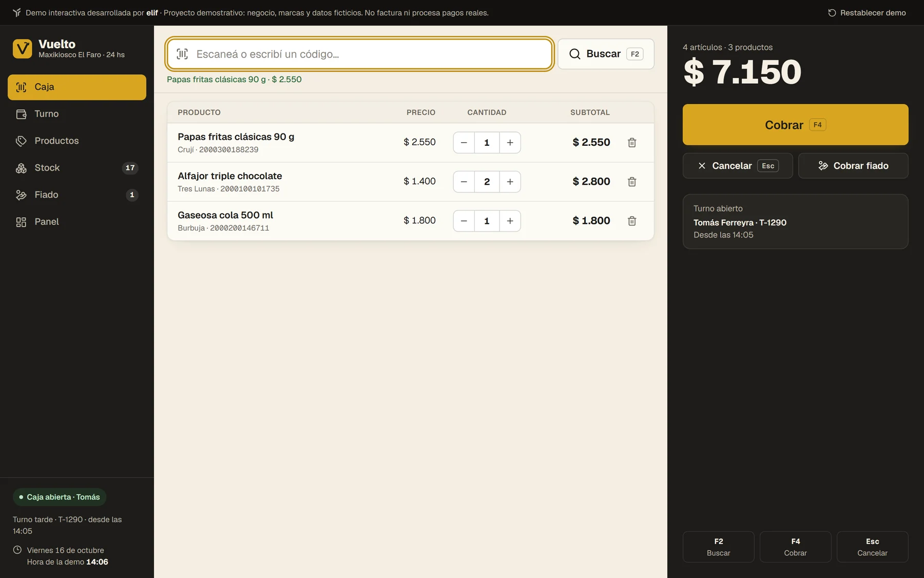Delete Papas fritas clásicas row with trash icon

(632, 143)
